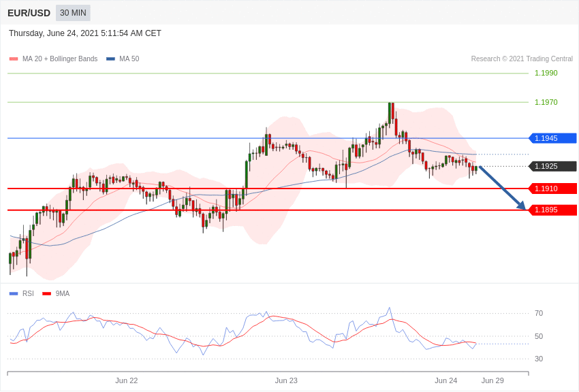Viewport: 579px width, 392px height.
Task: Click the 9MA legend swatch
Action: point(47,293)
